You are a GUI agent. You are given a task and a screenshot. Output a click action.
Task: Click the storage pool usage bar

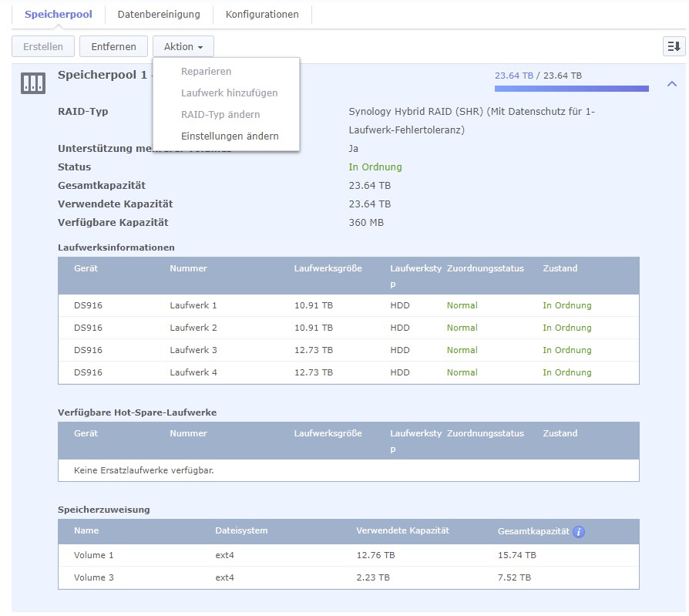tap(571, 89)
